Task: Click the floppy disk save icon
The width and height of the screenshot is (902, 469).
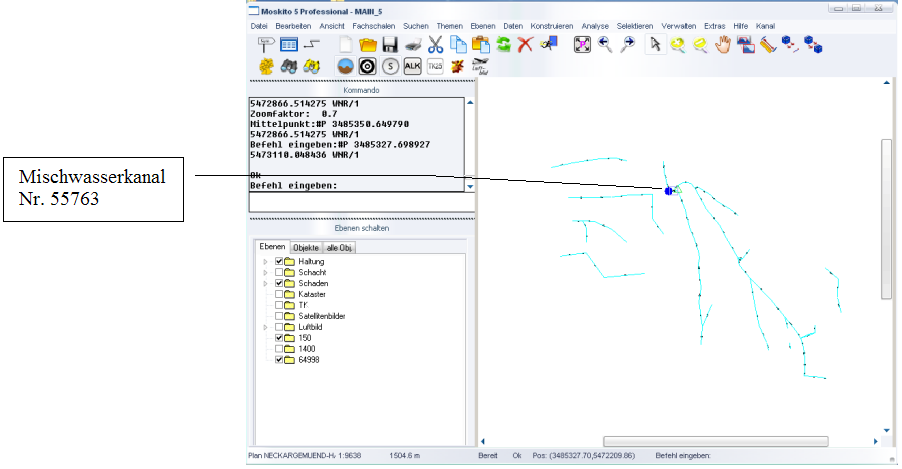Action: (390, 44)
